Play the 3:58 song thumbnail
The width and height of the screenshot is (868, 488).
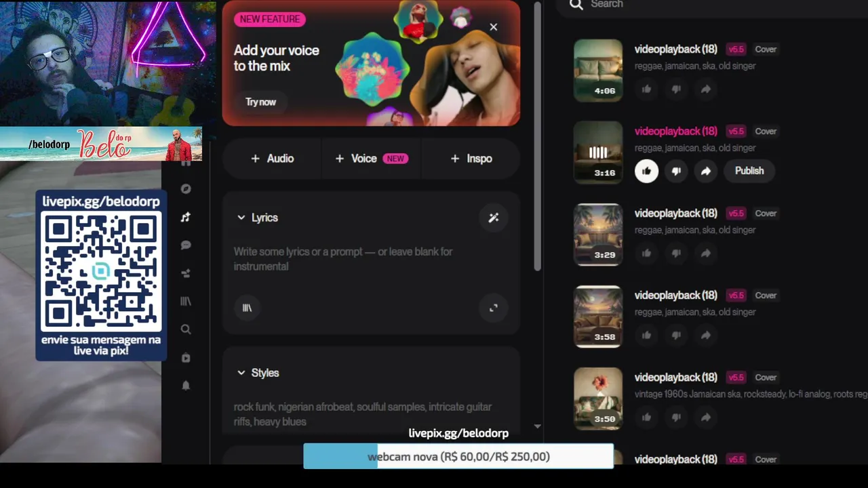(x=598, y=317)
